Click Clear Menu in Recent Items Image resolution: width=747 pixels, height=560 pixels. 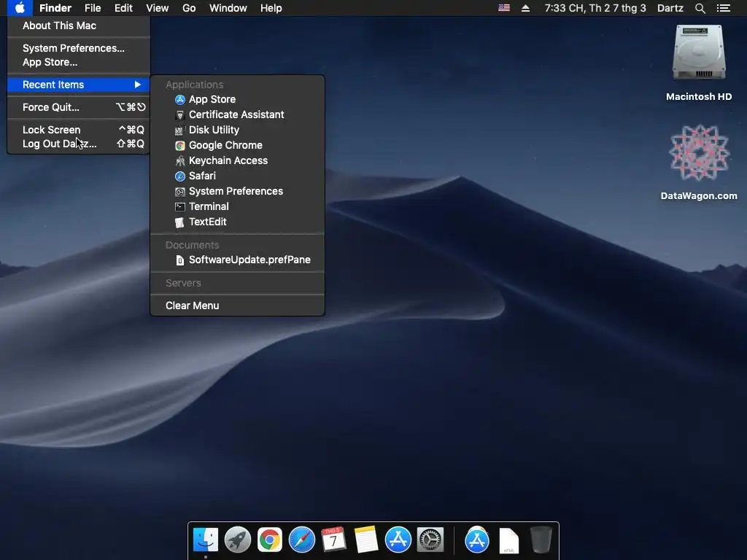coord(237,306)
